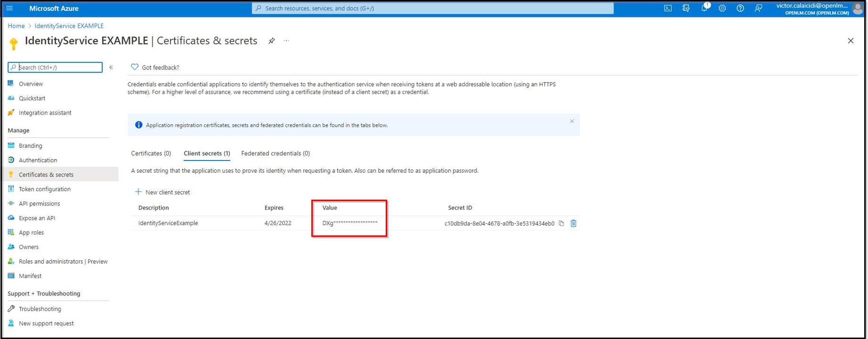Open Cloud Shell from the top bar

pyautogui.click(x=668, y=8)
